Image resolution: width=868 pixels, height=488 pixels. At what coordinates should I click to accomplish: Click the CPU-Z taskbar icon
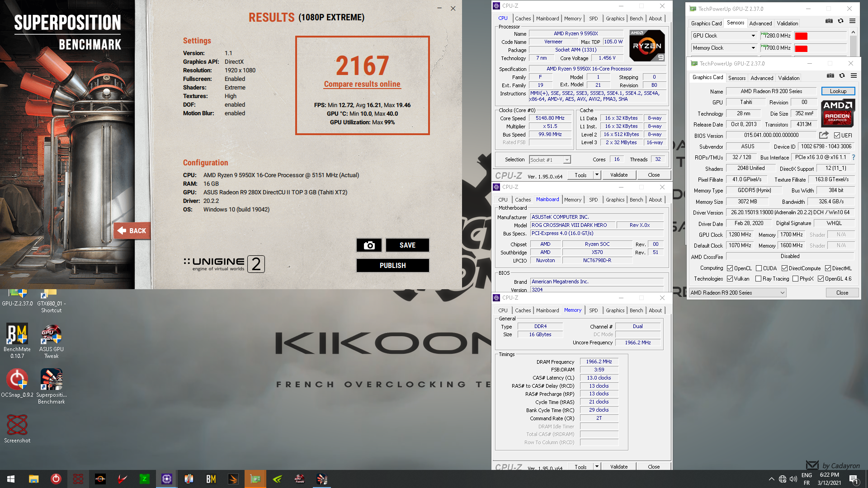167,479
